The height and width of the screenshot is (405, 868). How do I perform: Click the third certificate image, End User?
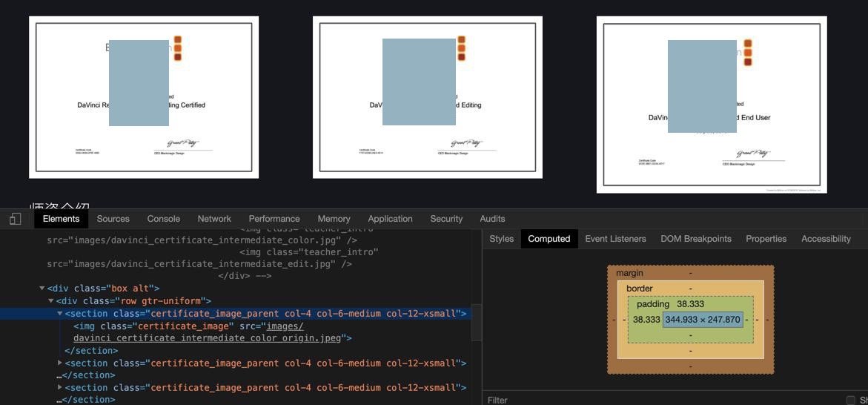click(x=712, y=104)
